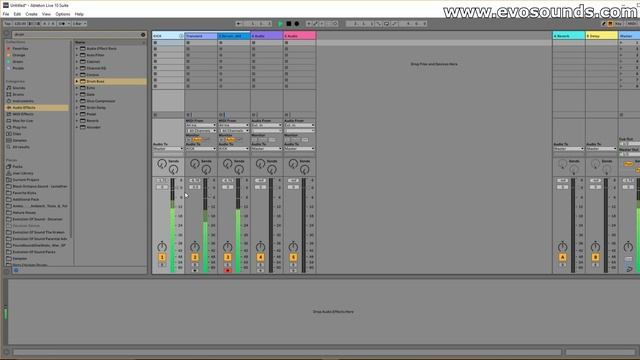Expand the Echo folder

(77, 88)
